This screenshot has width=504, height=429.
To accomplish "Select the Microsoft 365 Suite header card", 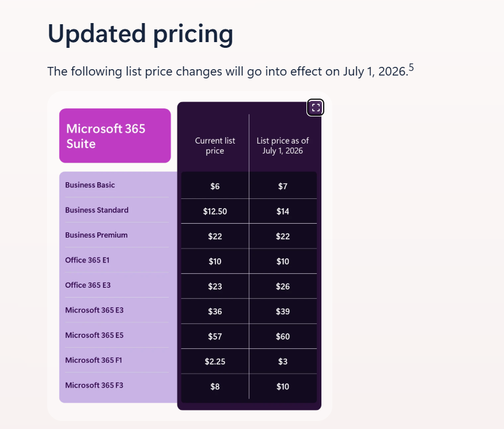I will 115,136.
